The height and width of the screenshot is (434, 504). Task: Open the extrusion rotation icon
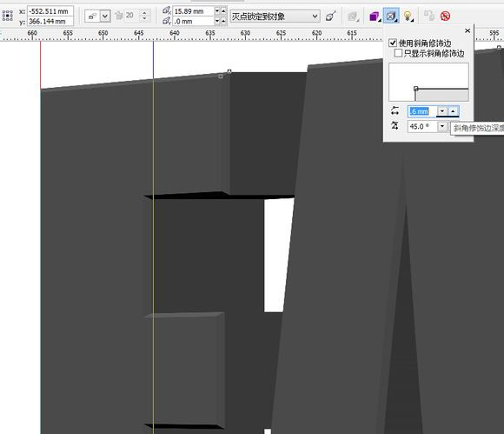pyautogui.click(x=354, y=16)
